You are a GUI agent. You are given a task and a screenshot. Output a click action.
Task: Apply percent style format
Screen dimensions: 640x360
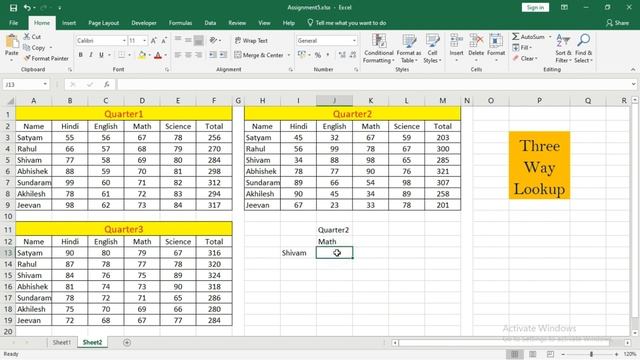point(318,55)
